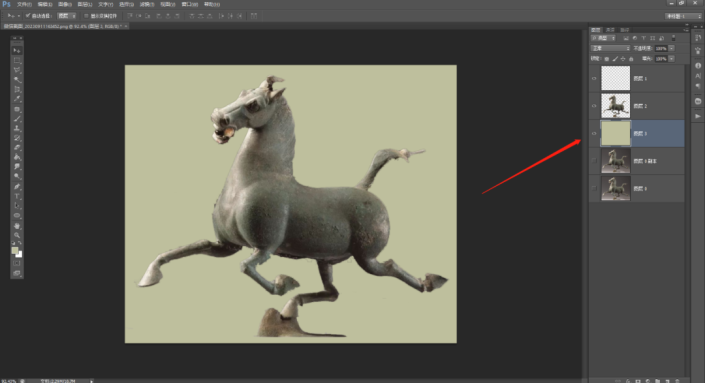Open the 图像 menu
This screenshot has height=383, width=705.
(x=65, y=4)
